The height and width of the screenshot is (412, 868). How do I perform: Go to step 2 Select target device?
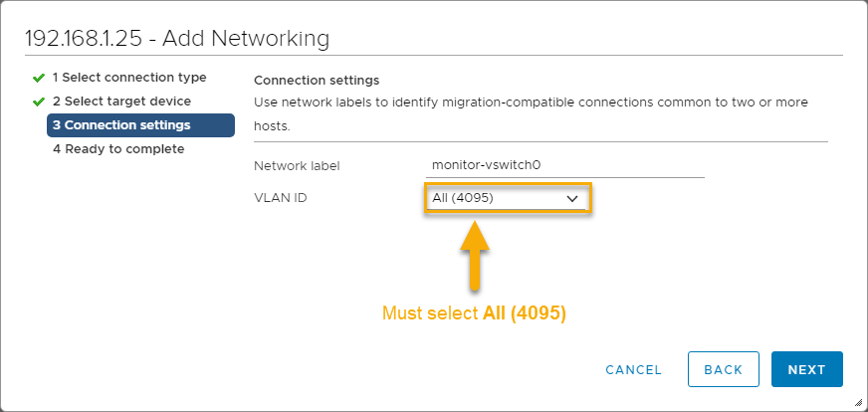(x=121, y=102)
